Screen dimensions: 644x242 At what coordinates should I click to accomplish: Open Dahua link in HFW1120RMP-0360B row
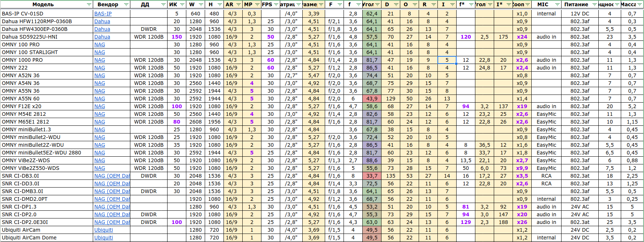(x=102, y=21)
